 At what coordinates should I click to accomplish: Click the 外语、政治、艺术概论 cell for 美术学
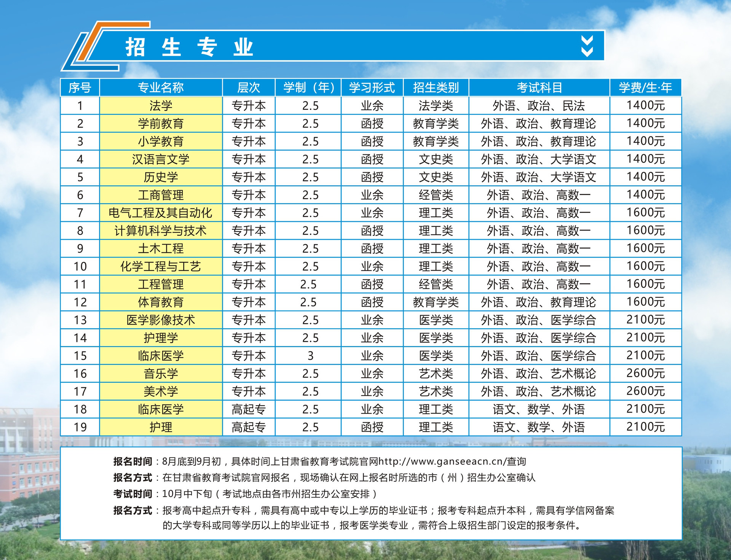[539, 392]
